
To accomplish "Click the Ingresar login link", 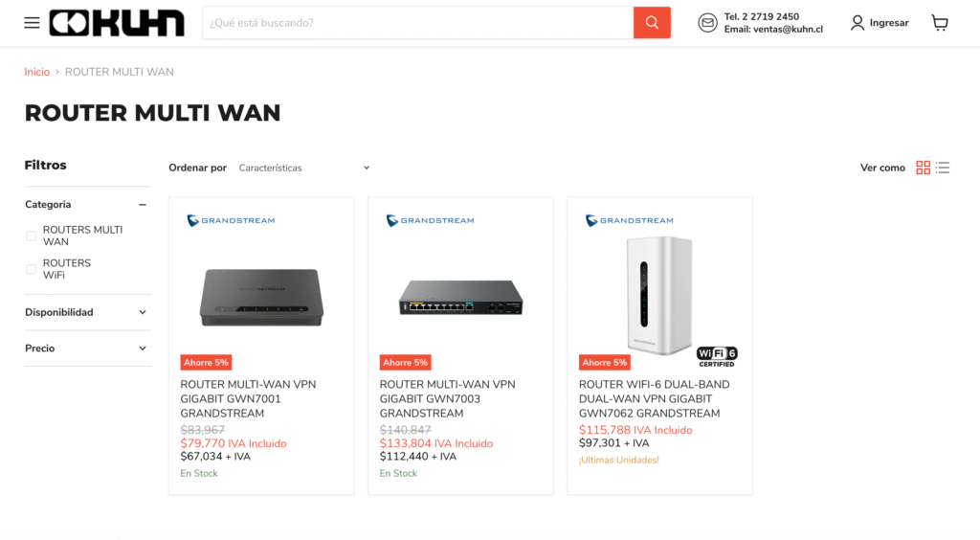I will (889, 23).
